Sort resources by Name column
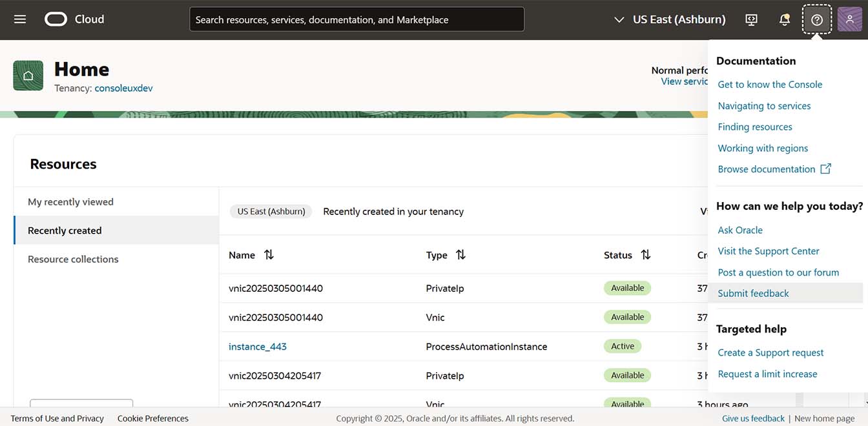Screen dimensions: 868x426 [x=269, y=255]
